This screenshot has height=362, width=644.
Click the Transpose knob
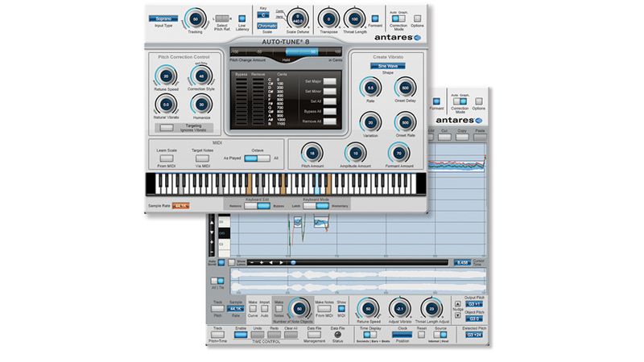coord(328,19)
